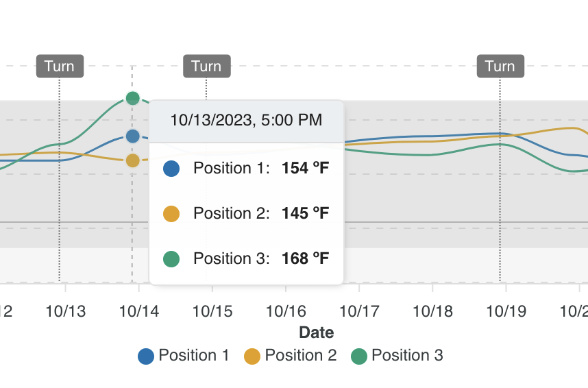Click blue Position 1 swatch in tooltip
The height and width of the screenshot is (388, 588).
click(x=171, y=169)
